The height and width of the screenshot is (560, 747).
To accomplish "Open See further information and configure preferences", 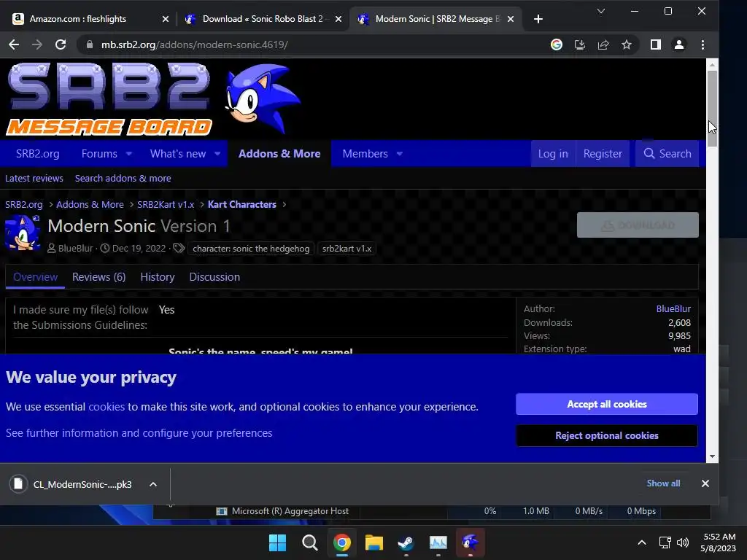I will (x=139, y=433).
